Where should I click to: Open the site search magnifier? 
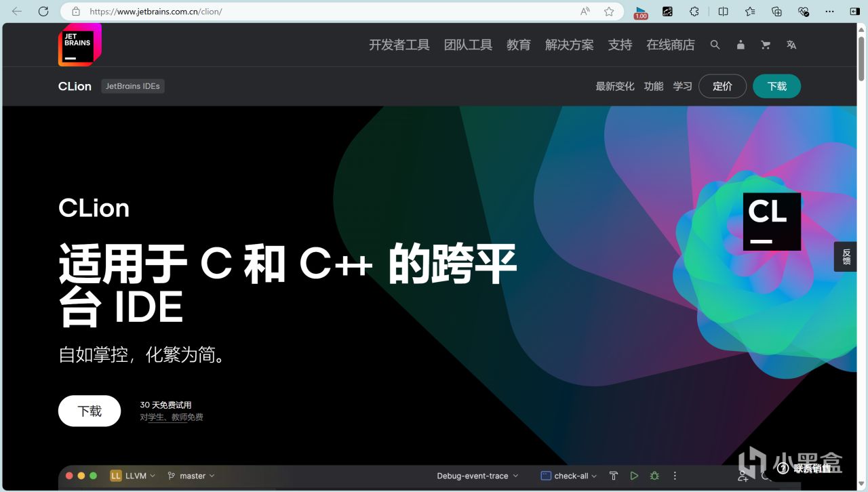click(x=715, y=45)
